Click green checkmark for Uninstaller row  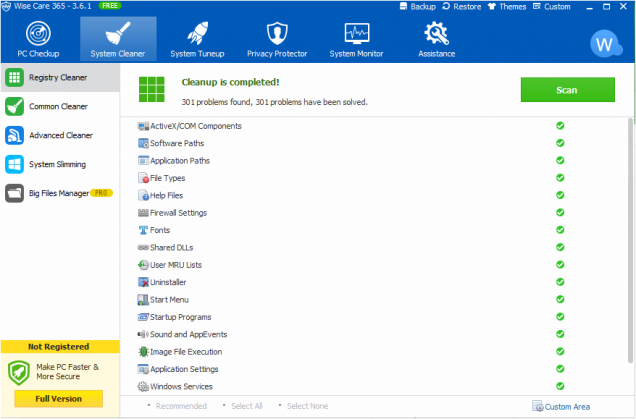click(x=560, y=282)
